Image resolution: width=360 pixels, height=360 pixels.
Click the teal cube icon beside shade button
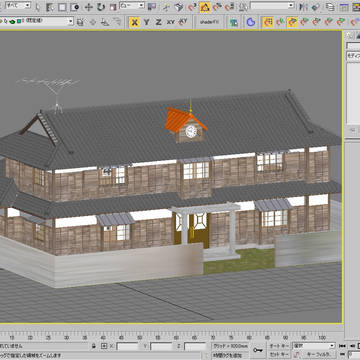234,22
